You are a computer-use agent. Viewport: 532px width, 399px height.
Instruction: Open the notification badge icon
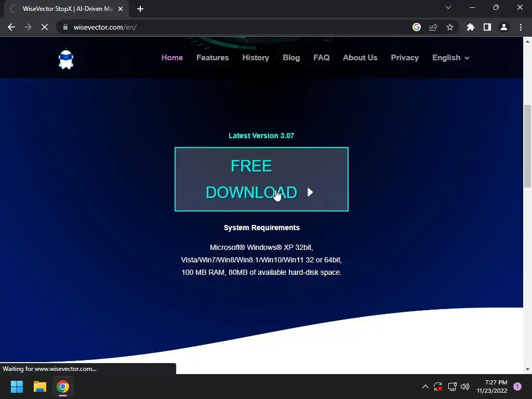517,387
